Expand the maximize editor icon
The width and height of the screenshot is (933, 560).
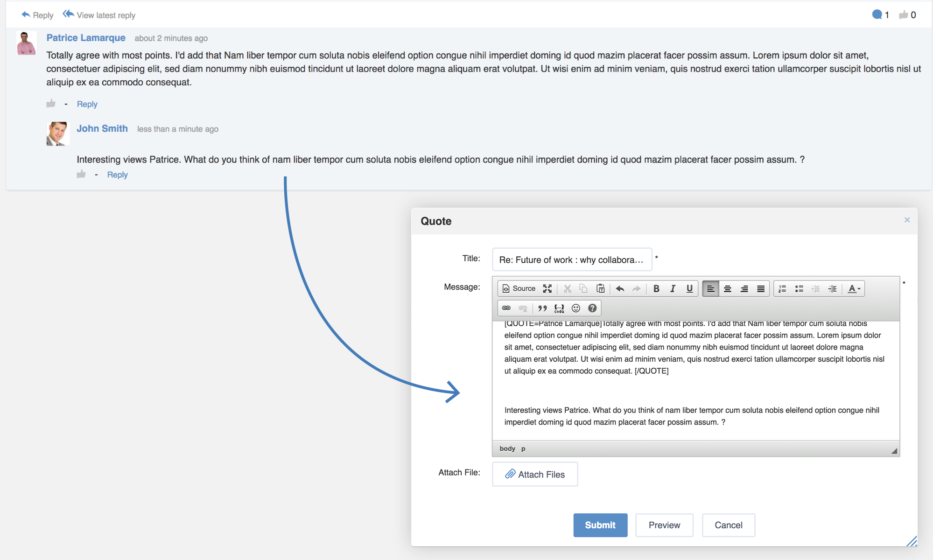click(547, 288)
